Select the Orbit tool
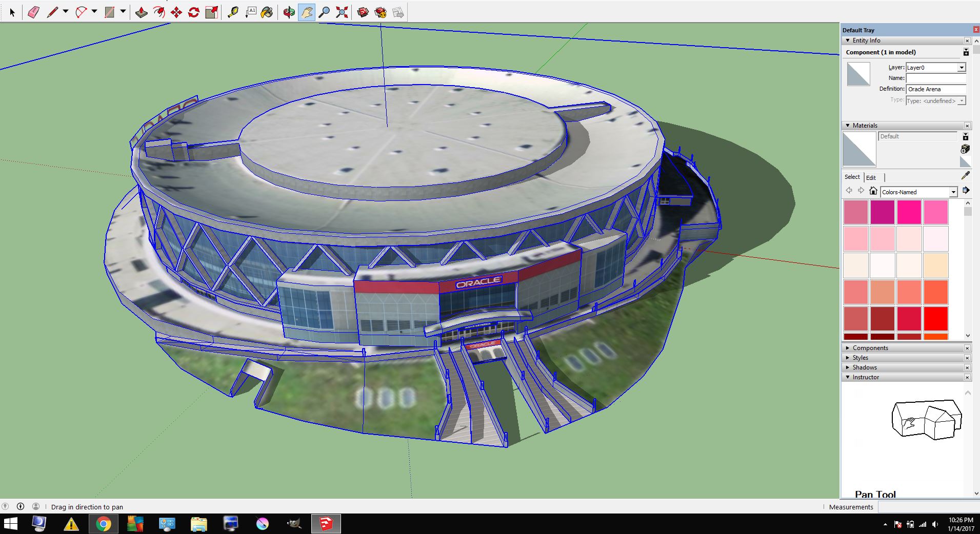The image size is (980, 534). [x=289, y=12]
